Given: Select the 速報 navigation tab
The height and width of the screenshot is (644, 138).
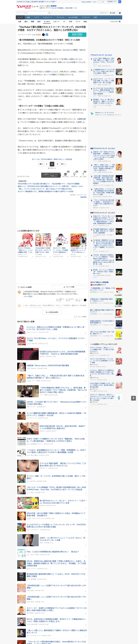Looking at the screenshot, I should coord(28,17).
